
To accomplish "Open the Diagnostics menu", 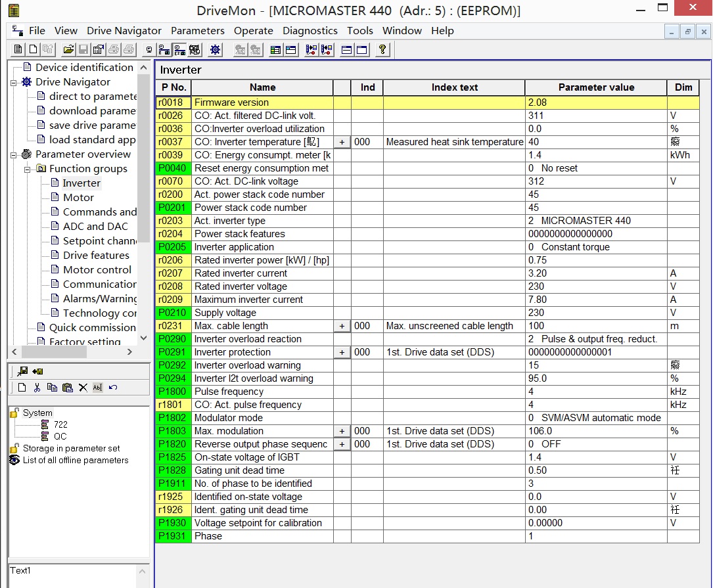I will click(x=310, y=30).
